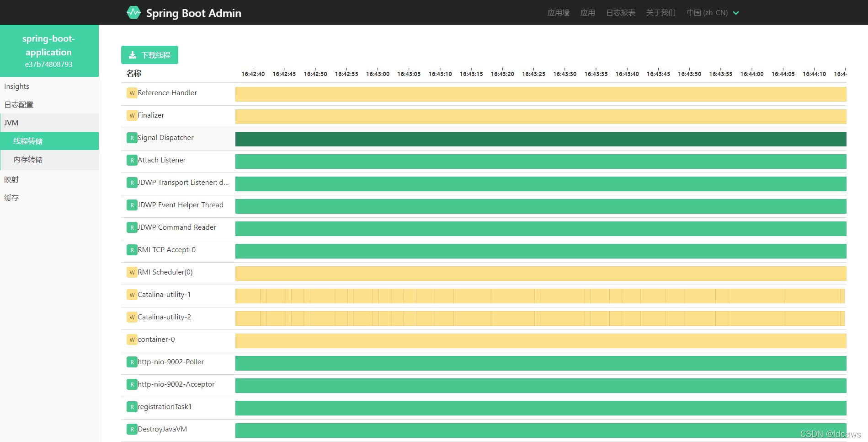This screenshot has height=442, width=868.
Task: Select 缓存 in the sidebar
Action: (x=49, y=198)
